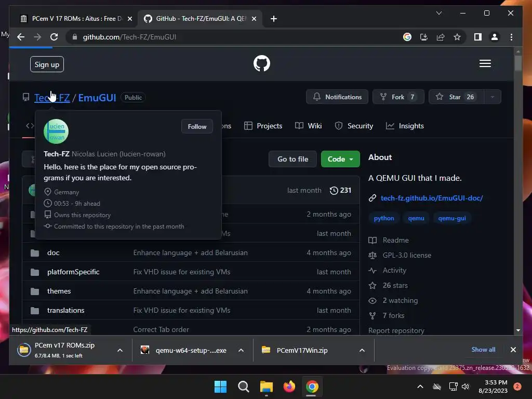
Task: View 26 stars link
Action: (389, 285)
